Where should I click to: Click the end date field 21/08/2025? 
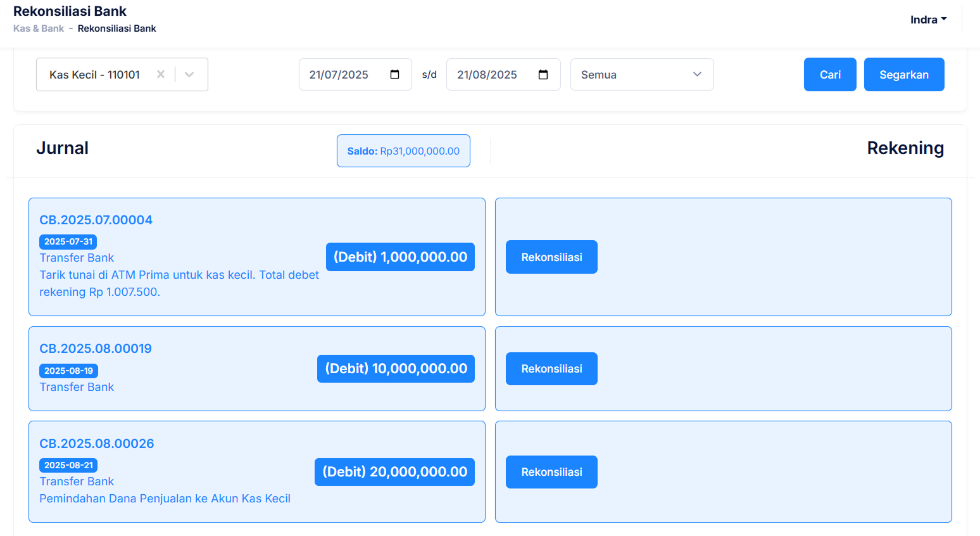pos(487,75)
